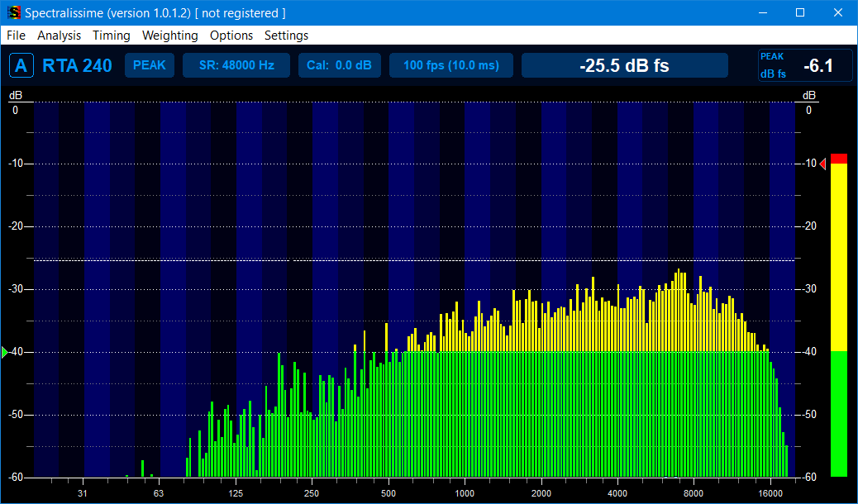Click the 1000 Hz frequency axis label
858x504 pixels.
[x=465, y=493]
